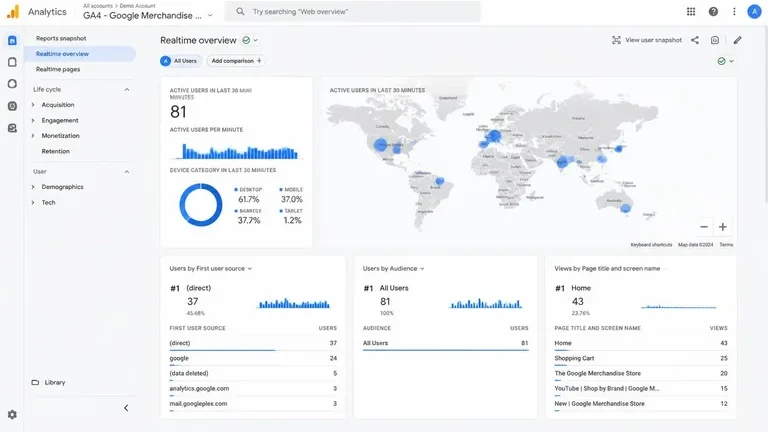Click the analytics.google.com source row
Image resolution: width=768 pixels, height=432 pixels.
[x=253, y=388]
